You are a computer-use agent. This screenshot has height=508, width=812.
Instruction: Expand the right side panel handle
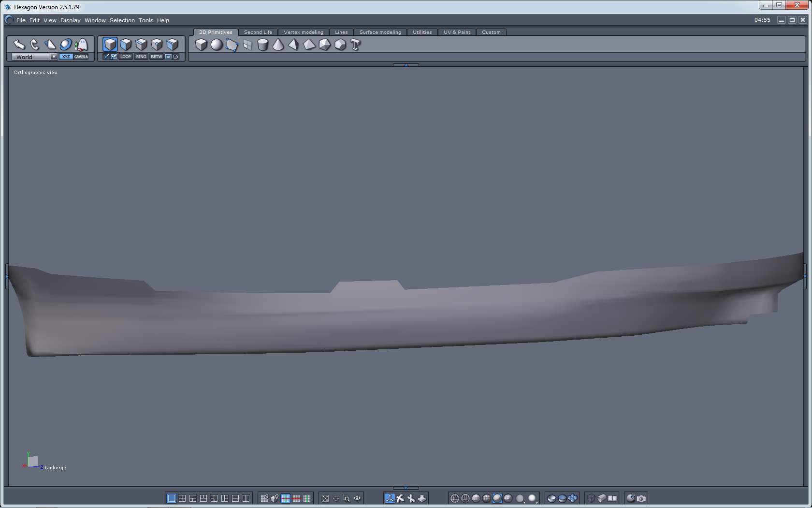805,276
